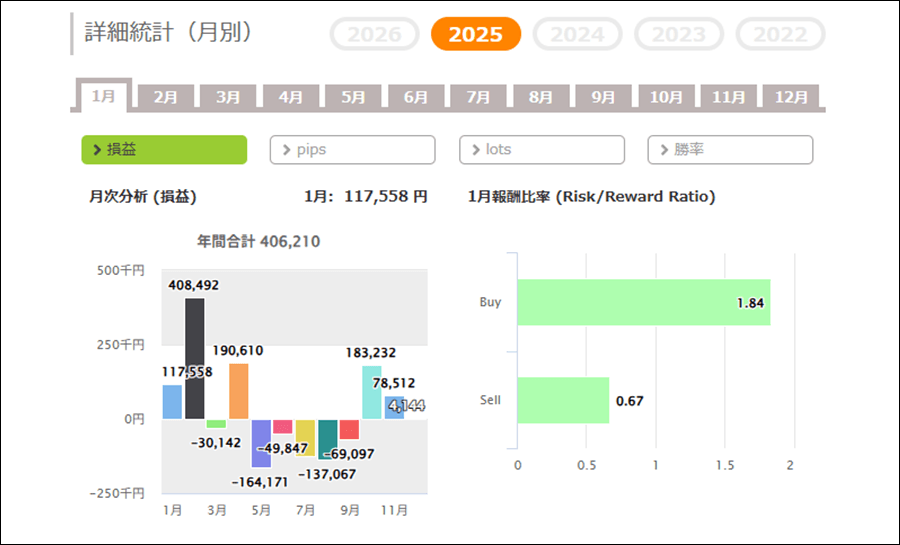Click the chevron icon beside 勝率
The width and height of the screenshot is (900, 545).
coord(664,150)
